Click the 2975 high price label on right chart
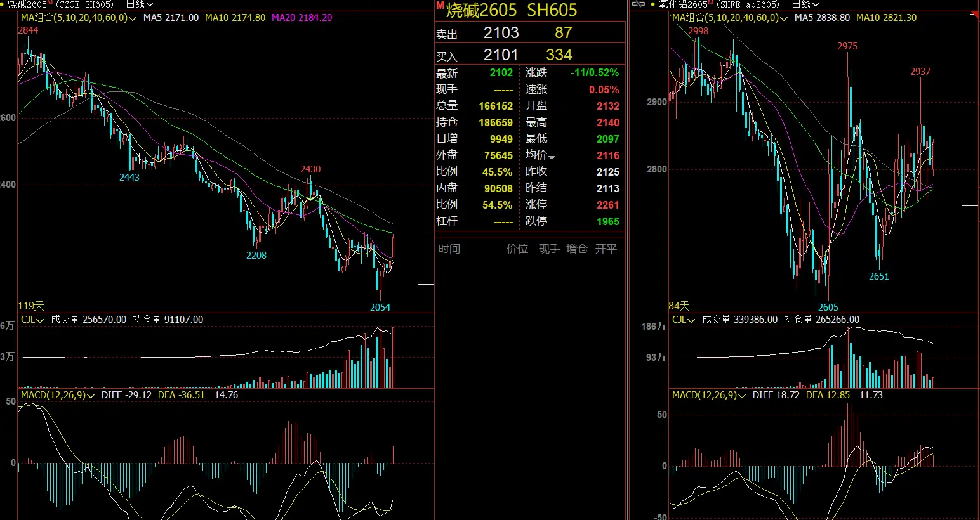The height and width of the screenshot is (520, 980). pyautogui.click(x=847, y=46)
